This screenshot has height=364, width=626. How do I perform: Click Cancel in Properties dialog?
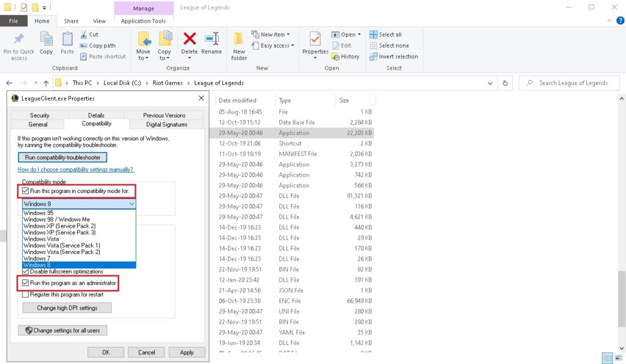click(147, 352)
